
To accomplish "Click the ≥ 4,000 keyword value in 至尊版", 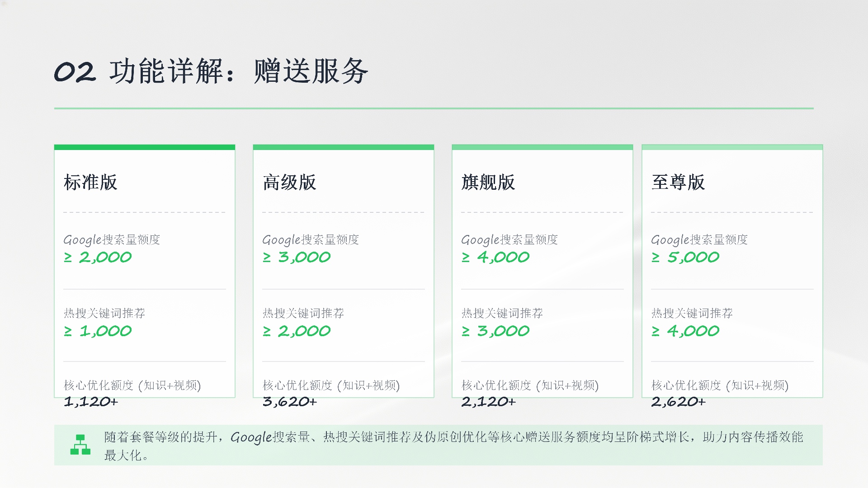I will pos(685,331).
